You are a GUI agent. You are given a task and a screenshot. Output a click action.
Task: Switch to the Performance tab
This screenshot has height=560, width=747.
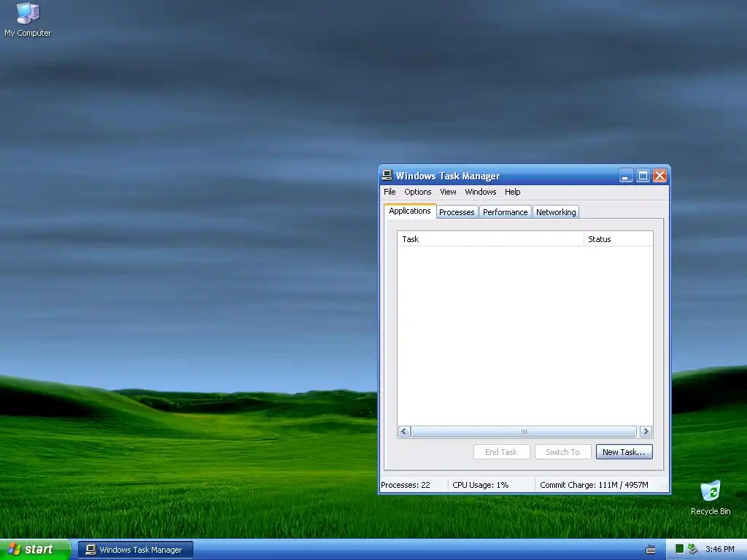point(505,212)
